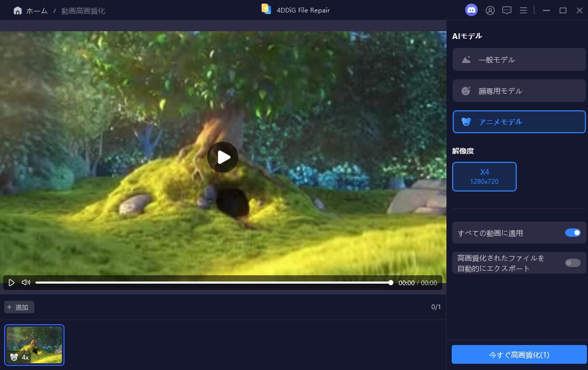Click the 00:00 / 00:00 time display
The image size is (588, 370).
[417, 283]
